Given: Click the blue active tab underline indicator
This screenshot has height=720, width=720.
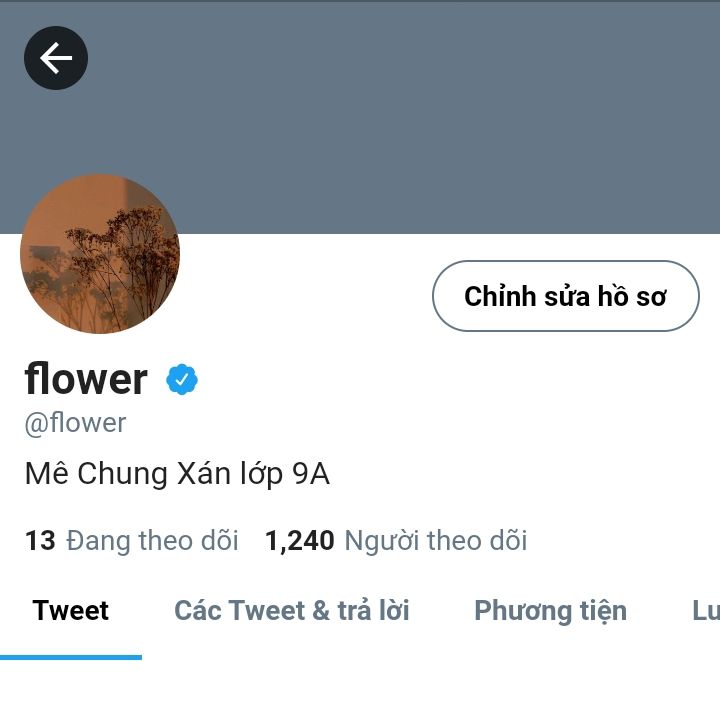Looking at the screenshot, I should (x=71, y=658).
